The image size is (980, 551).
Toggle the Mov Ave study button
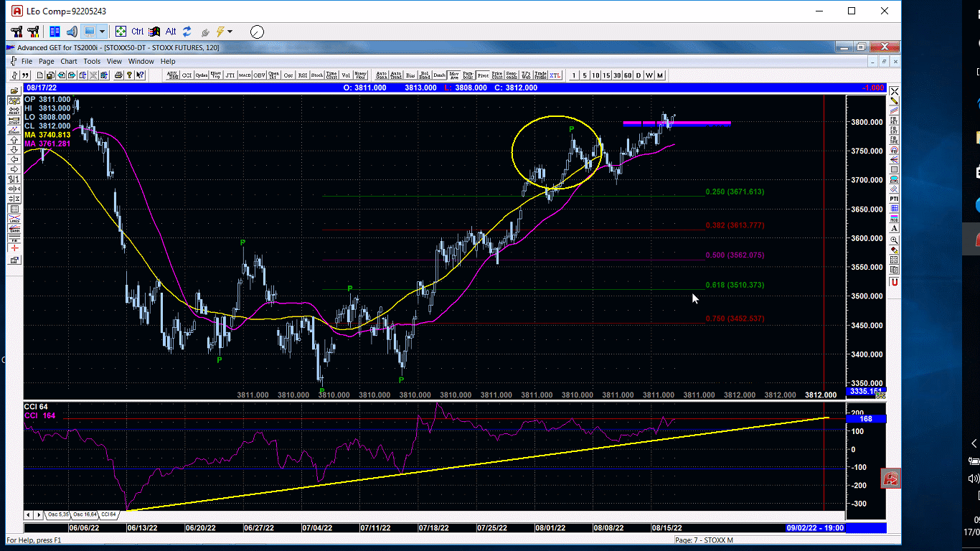453,75
